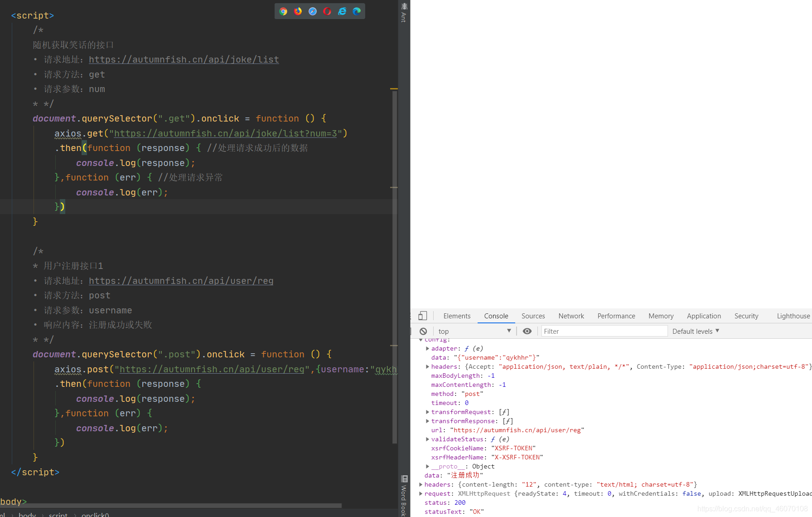
Task: Open the Memory tab
Action: 661,316
